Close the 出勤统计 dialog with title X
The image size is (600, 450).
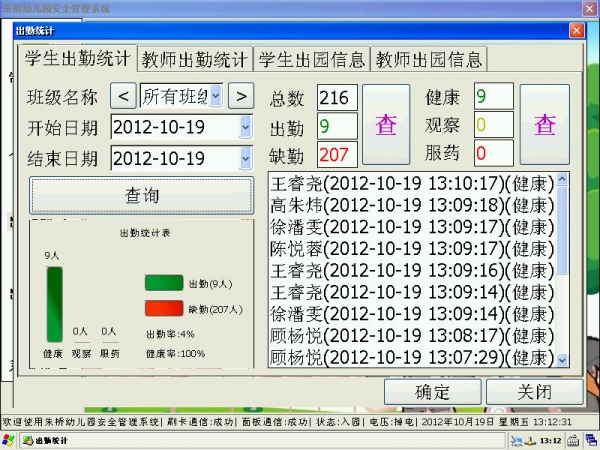pos(575,30)
